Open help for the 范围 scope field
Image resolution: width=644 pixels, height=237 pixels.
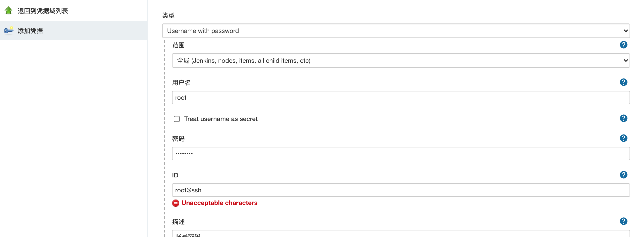[x=623, y=45]
